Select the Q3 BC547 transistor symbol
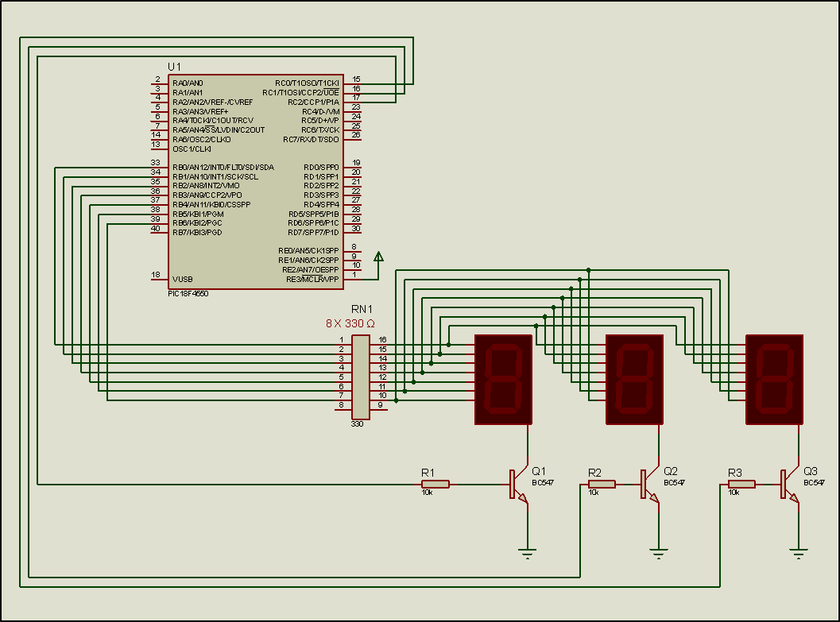 (x=788, y=484)
